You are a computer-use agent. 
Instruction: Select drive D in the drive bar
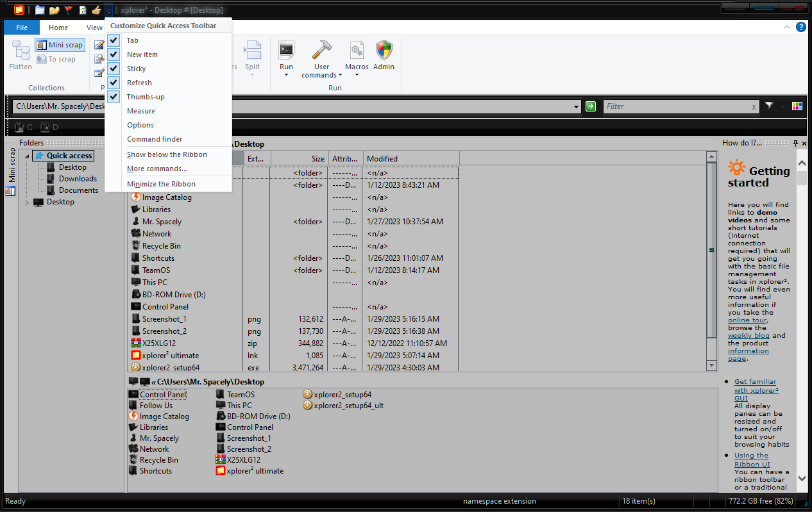49,128
